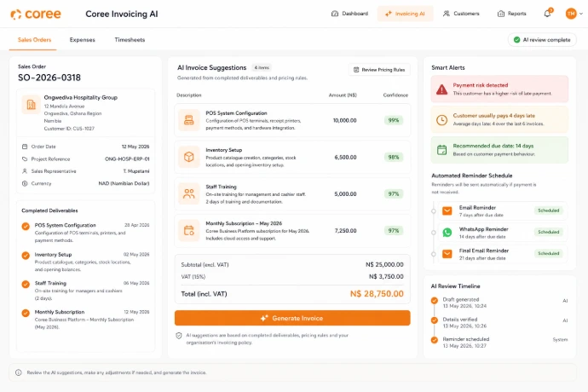Click the Order Date calendar icon

25,147
